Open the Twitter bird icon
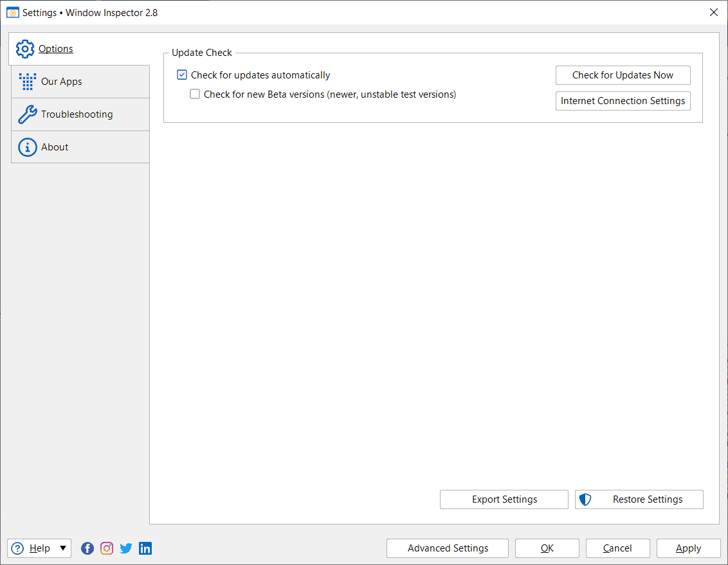728x565 pixels. [x=126, y=548]
